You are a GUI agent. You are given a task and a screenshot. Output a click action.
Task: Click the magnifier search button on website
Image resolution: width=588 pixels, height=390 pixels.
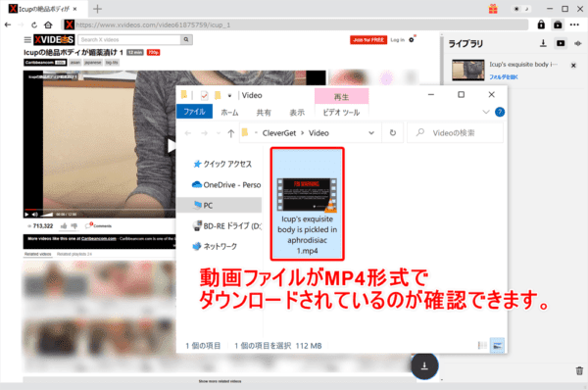click(x=186, y=39)
